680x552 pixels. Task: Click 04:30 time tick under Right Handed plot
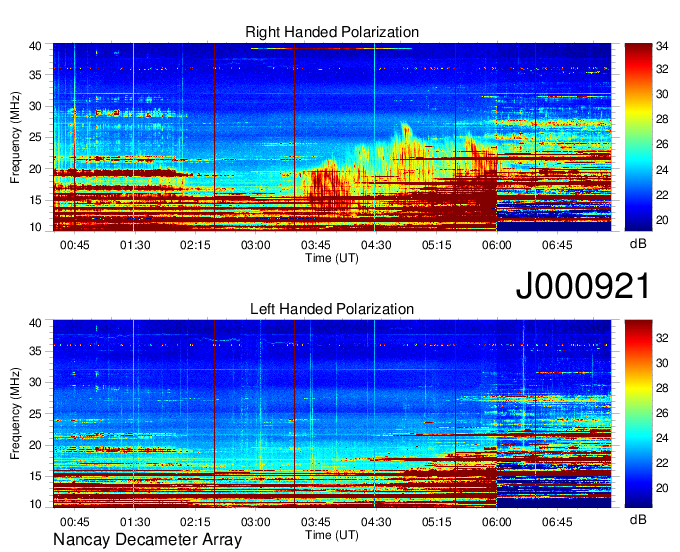[376, 245]
